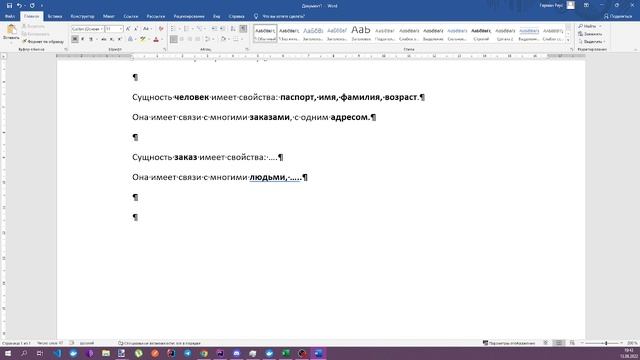The image size is (640, 360).
Task: Switch to the Insert tab
Action: coord(55,16)
